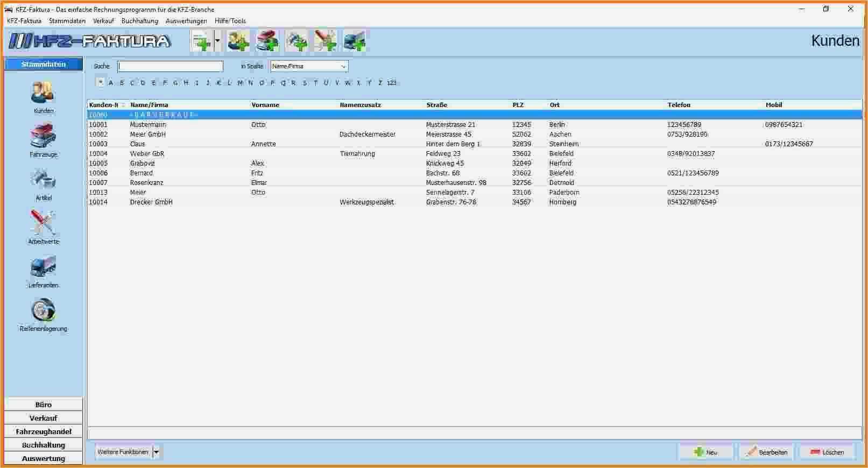The width and height of the screenshot is (868, 468).
Task: Open Arbeitswerte from the sidebar
Action: [x=44, y=224]
